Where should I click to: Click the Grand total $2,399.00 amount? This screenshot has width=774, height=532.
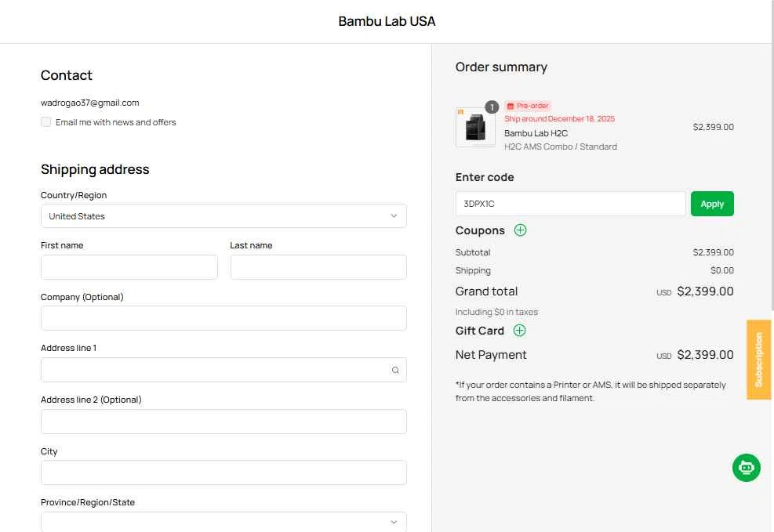[705, 291]
